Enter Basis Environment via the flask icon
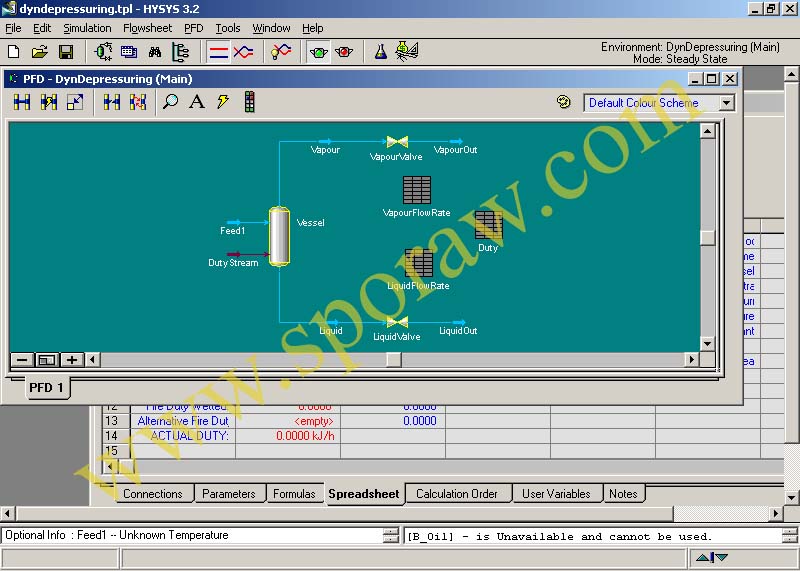The height and width of the screenshot is (571, 800). click(x=381, y=51)
